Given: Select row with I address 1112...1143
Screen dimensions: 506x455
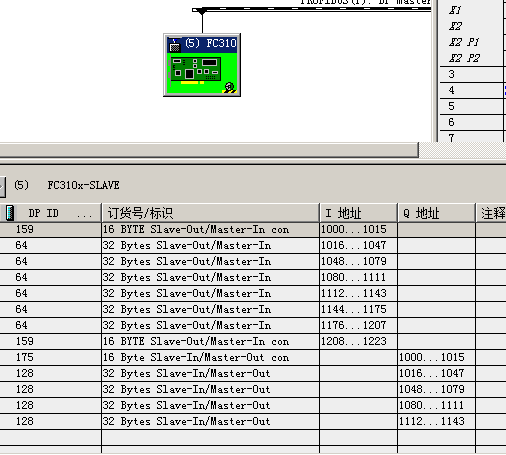Looking at the screenshot, I should click(x=253, y=293).
